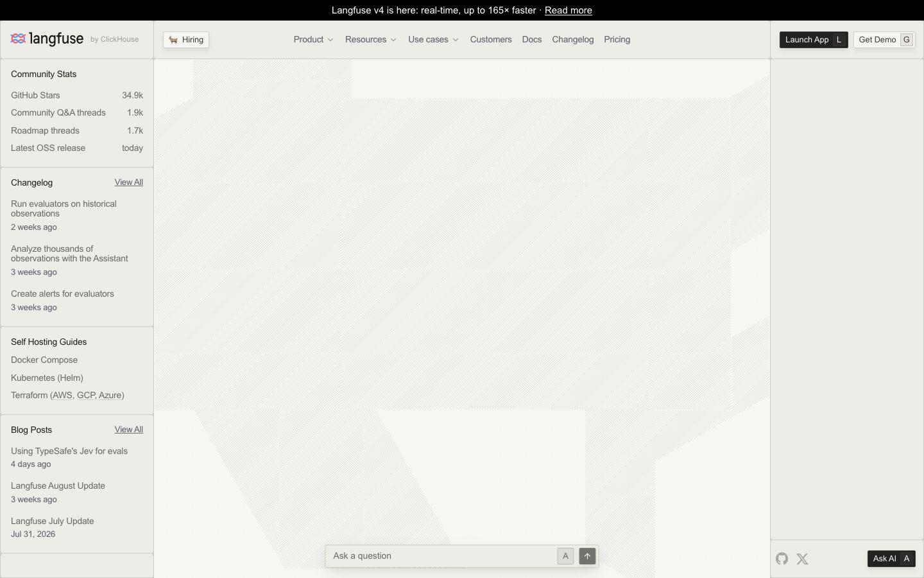
Task: Open Latest OSS release row
Action: (77, 148)
